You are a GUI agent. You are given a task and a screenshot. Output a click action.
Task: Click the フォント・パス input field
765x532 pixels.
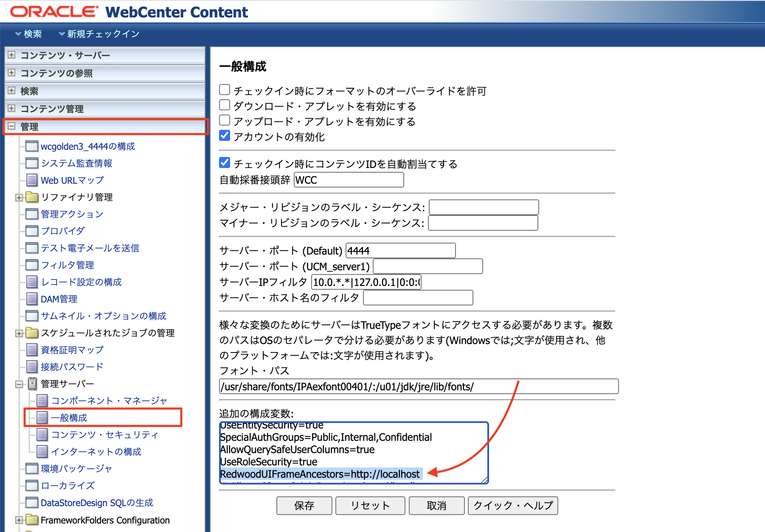click(x=419, y=386)
